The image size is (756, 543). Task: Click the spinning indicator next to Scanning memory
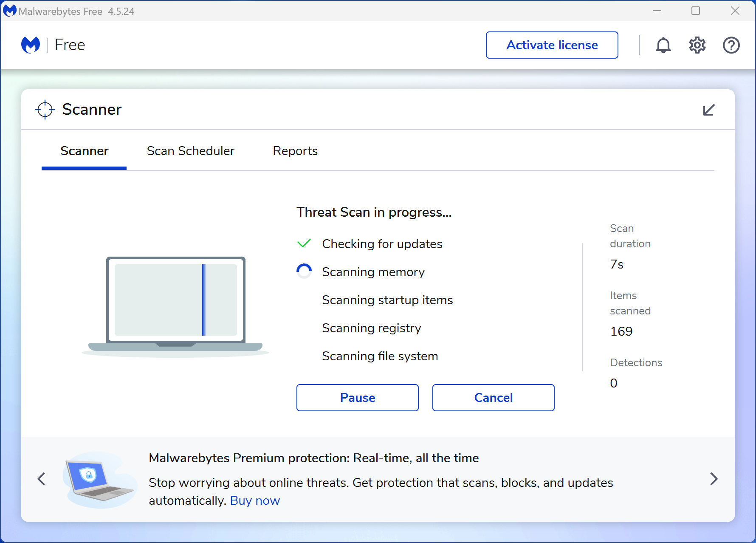coord(304,271)
